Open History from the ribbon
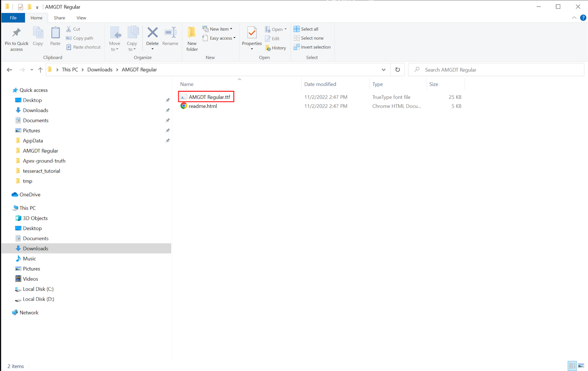The width and height of the screenshot is (588, 371). 276,48
